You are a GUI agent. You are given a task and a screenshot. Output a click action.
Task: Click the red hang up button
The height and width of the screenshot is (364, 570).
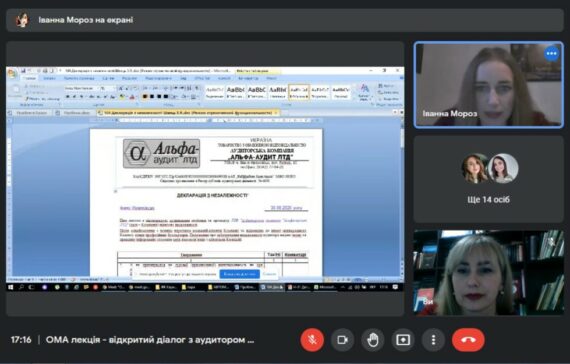coord(468,340)
